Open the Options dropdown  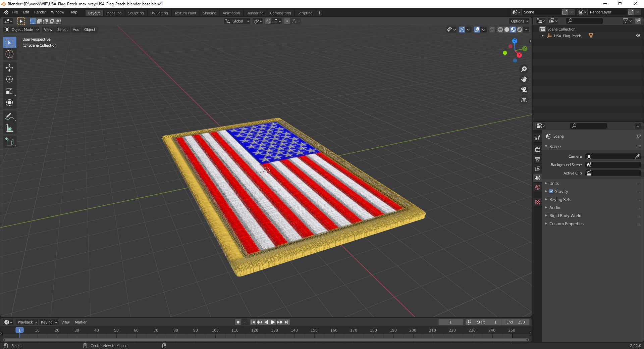(520, 21)
